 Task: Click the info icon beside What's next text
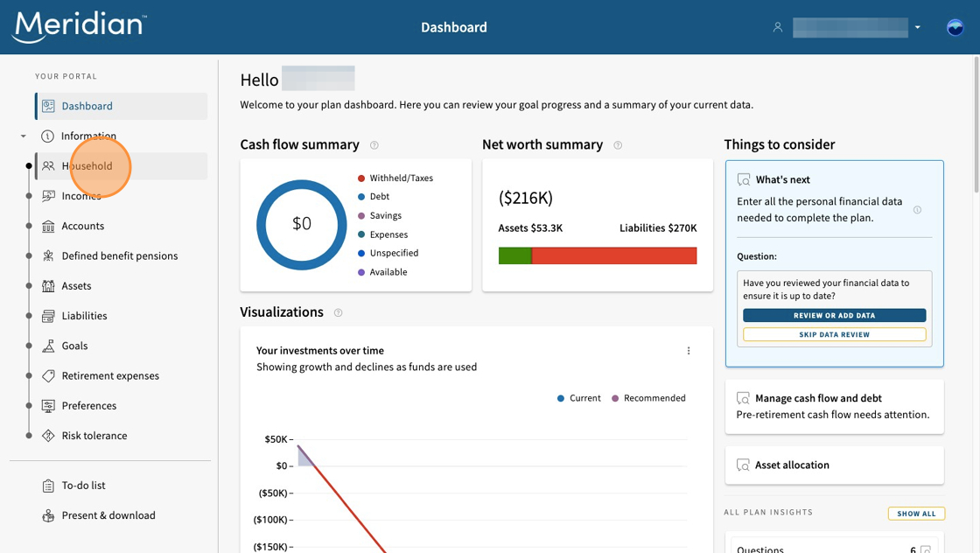918,210
